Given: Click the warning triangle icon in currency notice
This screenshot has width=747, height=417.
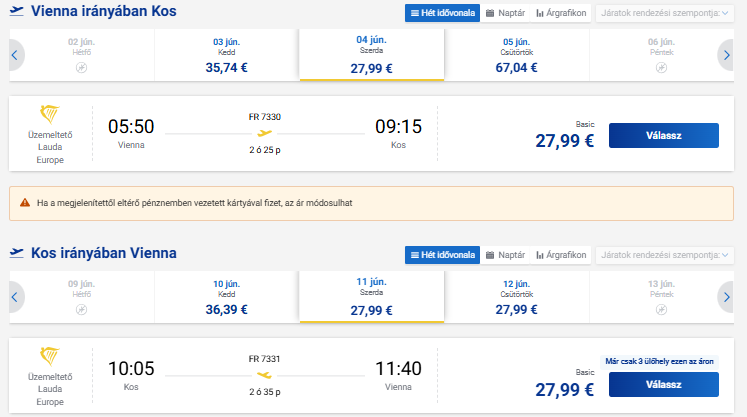Looking at the screenshot, I should tap(25, 203).
